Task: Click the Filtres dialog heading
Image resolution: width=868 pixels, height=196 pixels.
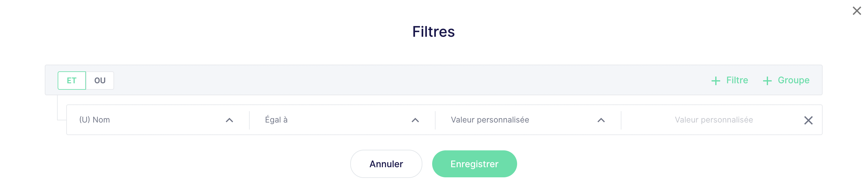Action: click(434, 32)
